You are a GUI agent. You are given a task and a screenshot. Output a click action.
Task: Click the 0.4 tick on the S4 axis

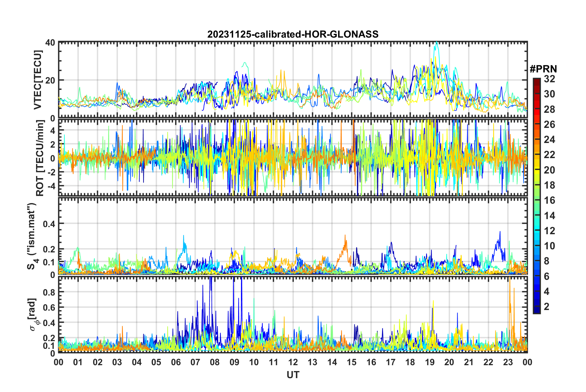(x=49, y=223)
